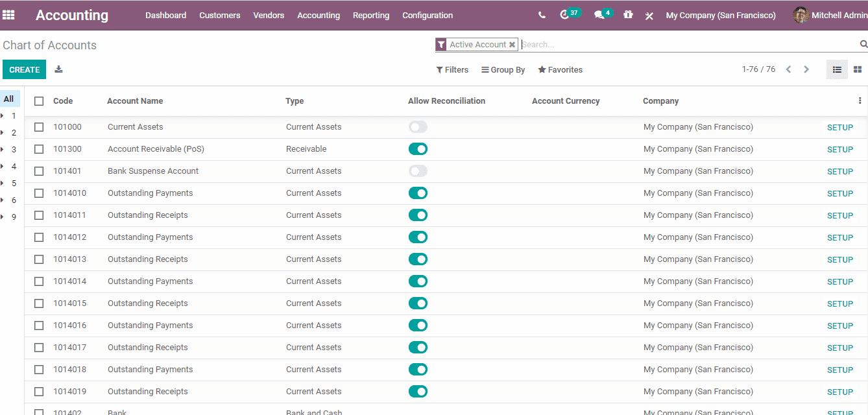Open the Outstanding Receipts row 1014017
The height and width of the screenshot is (415, 868).
[446, 348]
